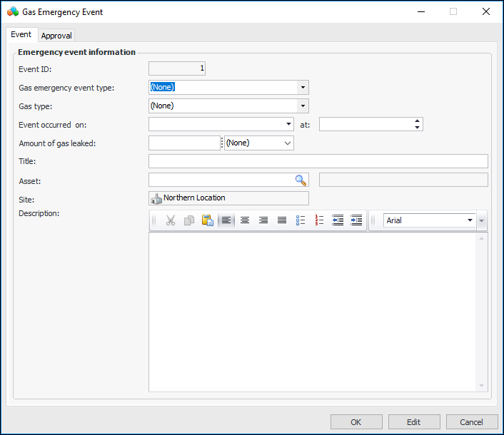Insert a numbered list
Image resolution: width=504 pixels, height=435 pixels.
click(x=319, y=220)
